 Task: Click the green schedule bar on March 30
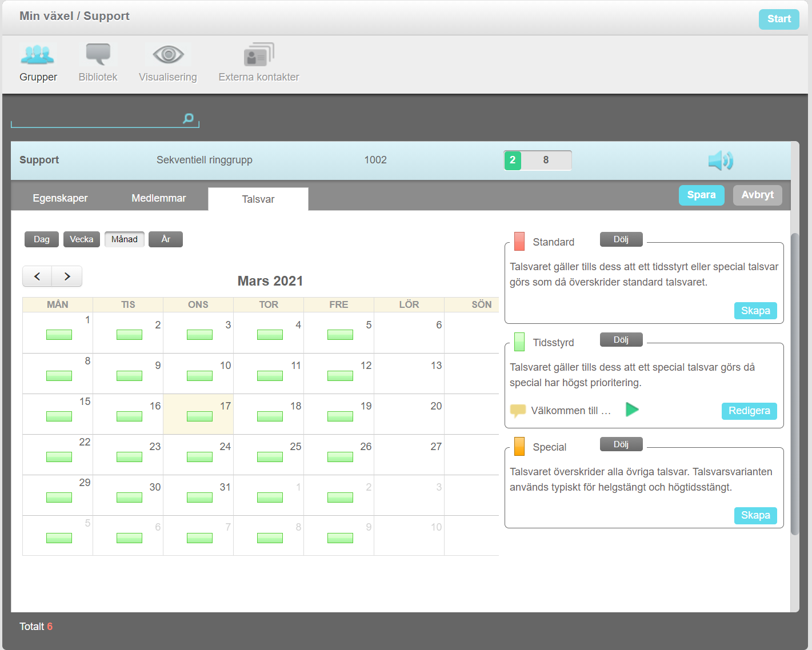tap(129, 497)
